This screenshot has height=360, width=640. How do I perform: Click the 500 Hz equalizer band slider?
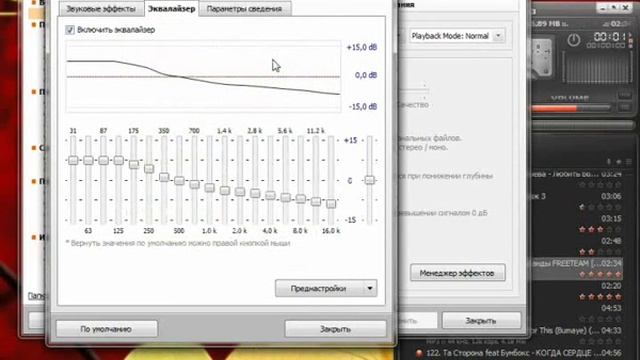(179, 180)
